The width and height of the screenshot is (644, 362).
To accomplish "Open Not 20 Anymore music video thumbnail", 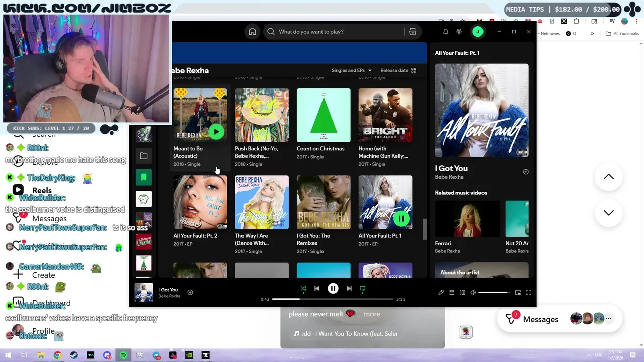I will (x=517, y=219).
